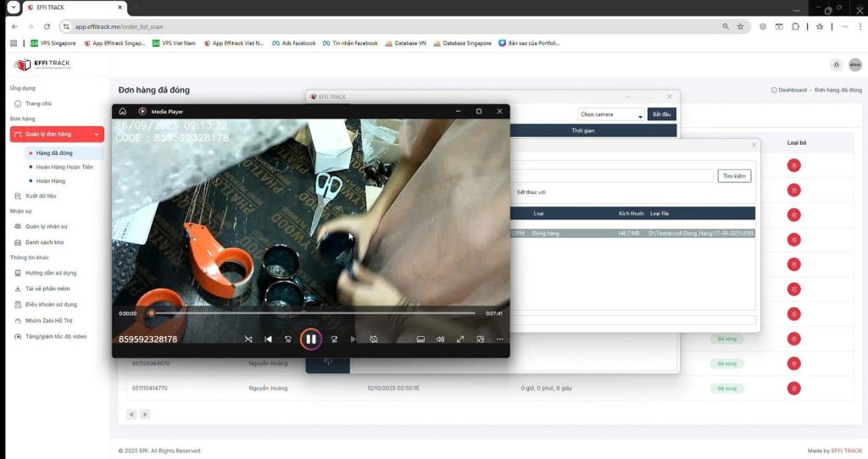Click the video seek progress bar
Image resolution: width=868 pixels, height=459 pixels.
314,313
